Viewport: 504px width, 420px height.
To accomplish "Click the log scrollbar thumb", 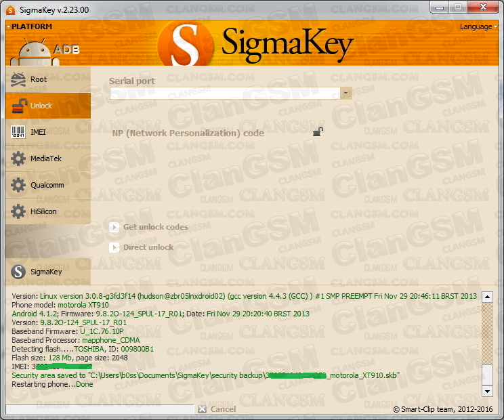I will (487, 375).
